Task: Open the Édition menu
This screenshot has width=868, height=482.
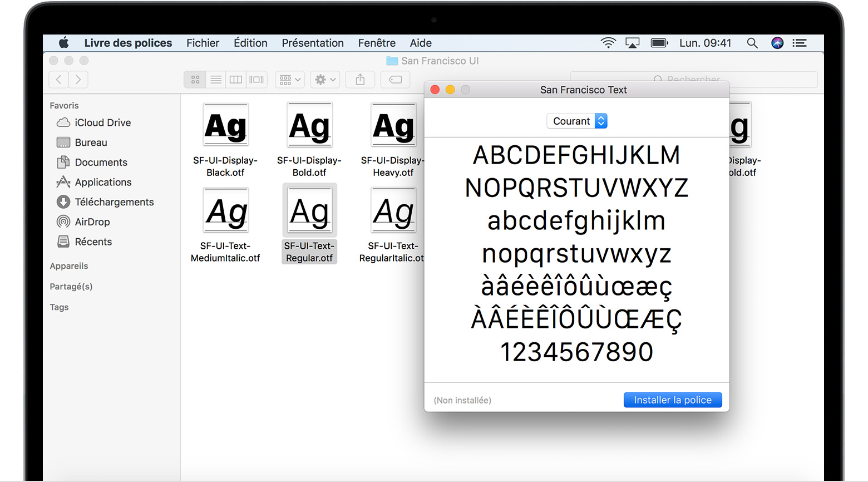Action: click(250, 43)
